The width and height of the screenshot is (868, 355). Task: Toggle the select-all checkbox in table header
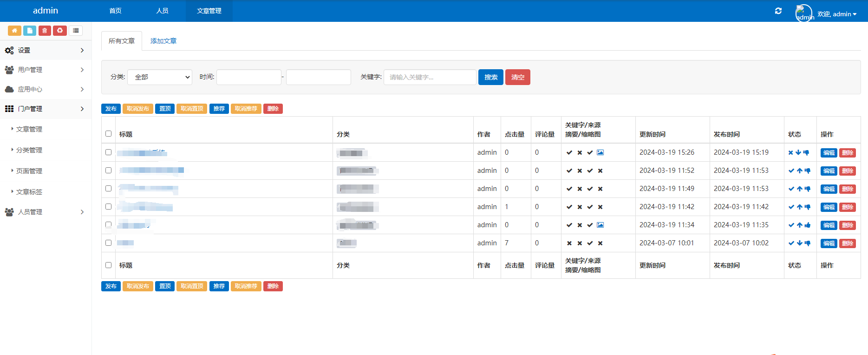pos(108,134)
